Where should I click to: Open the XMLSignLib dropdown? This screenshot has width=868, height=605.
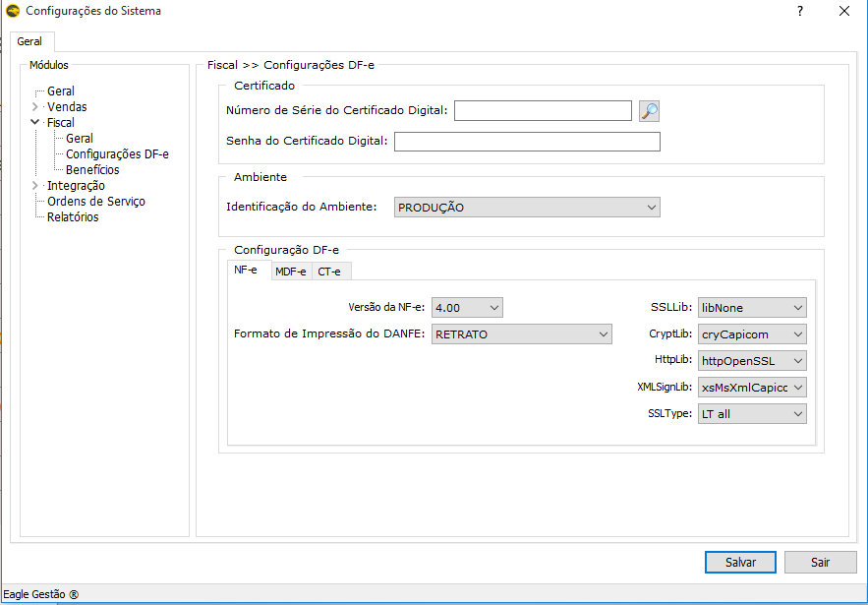click(x=752, y=388)
